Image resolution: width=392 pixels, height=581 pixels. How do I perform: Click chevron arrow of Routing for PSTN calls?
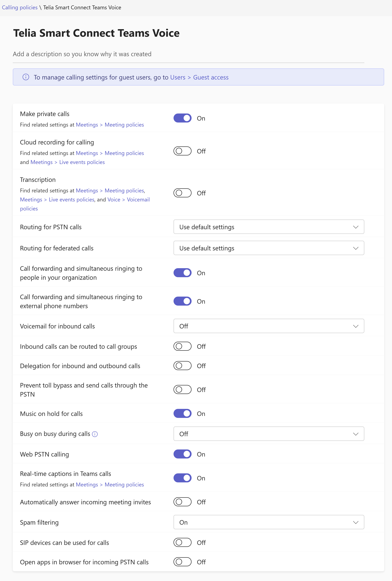pyautogui.click(x=355, y=227)
